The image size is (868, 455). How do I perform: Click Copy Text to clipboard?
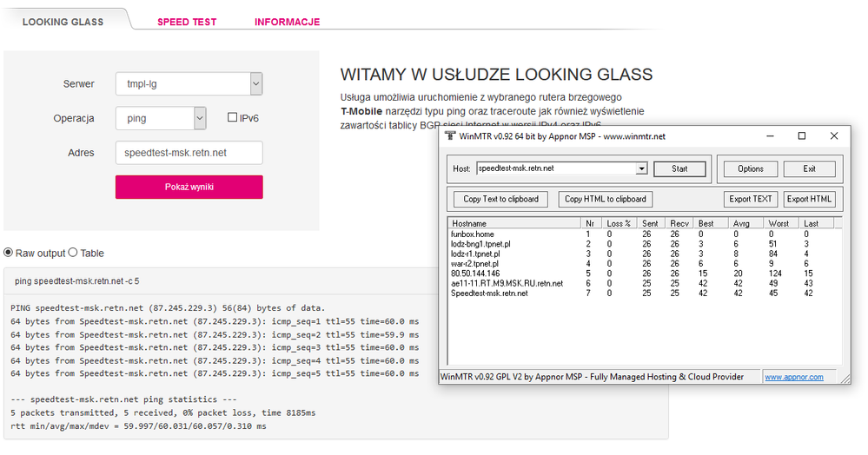500,199
